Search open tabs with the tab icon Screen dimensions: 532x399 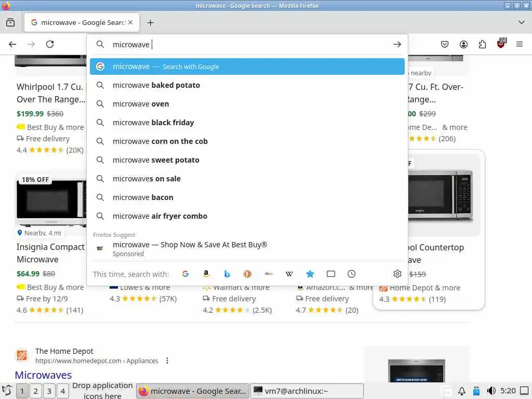click(331, 274)
